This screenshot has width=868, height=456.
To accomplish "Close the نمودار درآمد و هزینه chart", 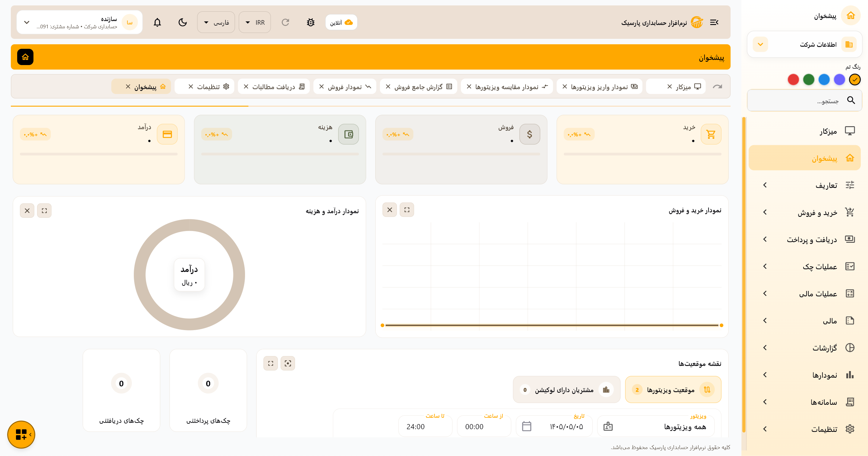I will click(x=27, y=211).
